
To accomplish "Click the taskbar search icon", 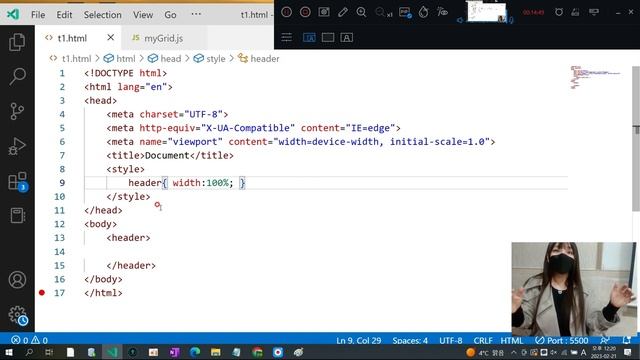I will click(29, 352).
